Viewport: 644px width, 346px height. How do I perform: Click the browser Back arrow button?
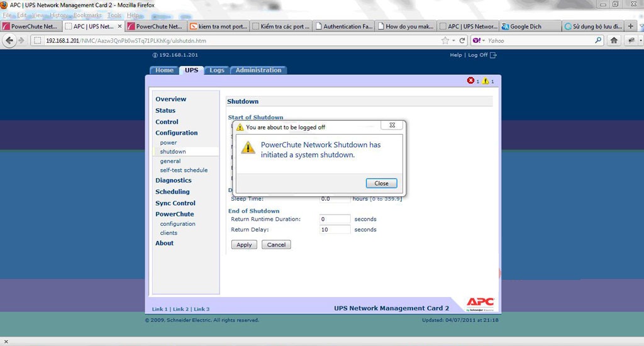pos(9,40)
